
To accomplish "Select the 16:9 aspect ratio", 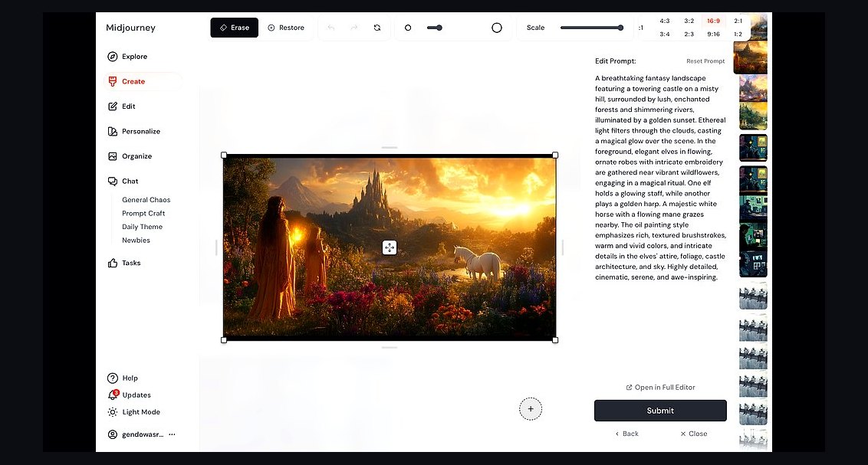I will pos(714,21).
